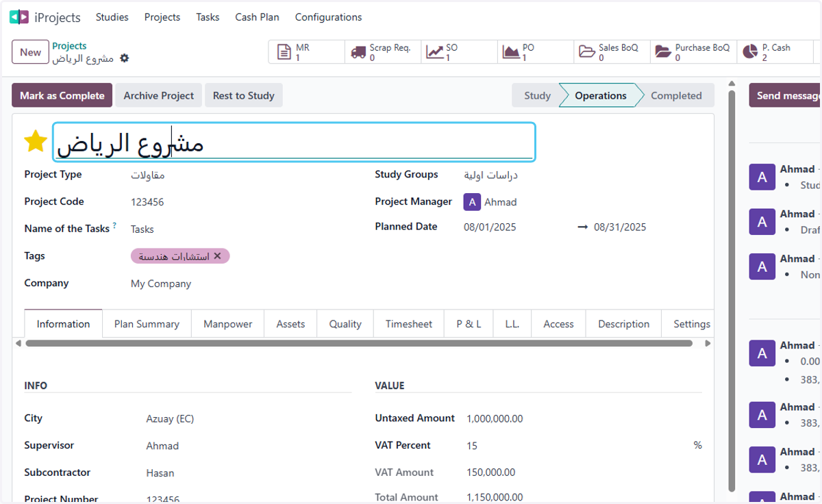This screenshot has height=504, width=822.
Task: Click planned end date 08/31/2025
Action: (620, 227)
